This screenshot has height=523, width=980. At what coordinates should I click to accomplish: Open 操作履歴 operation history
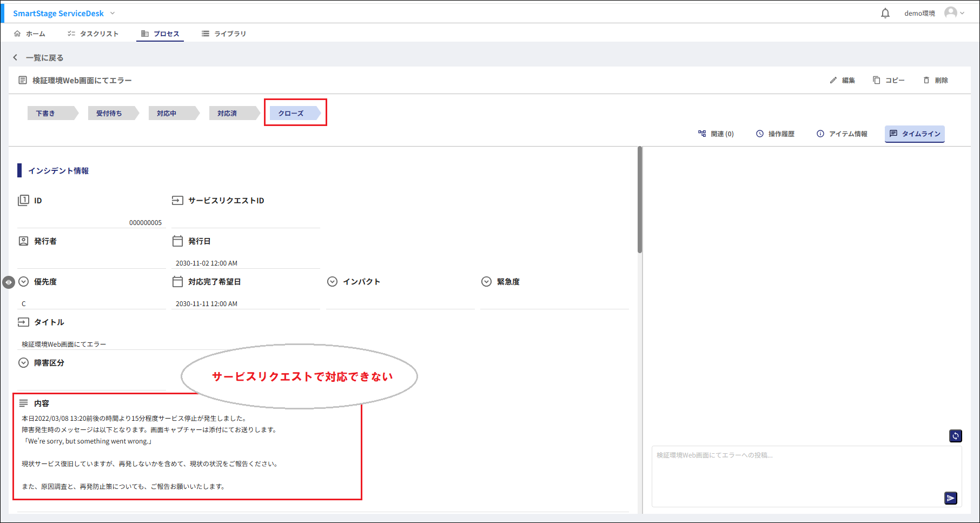(x=775, y=134)
